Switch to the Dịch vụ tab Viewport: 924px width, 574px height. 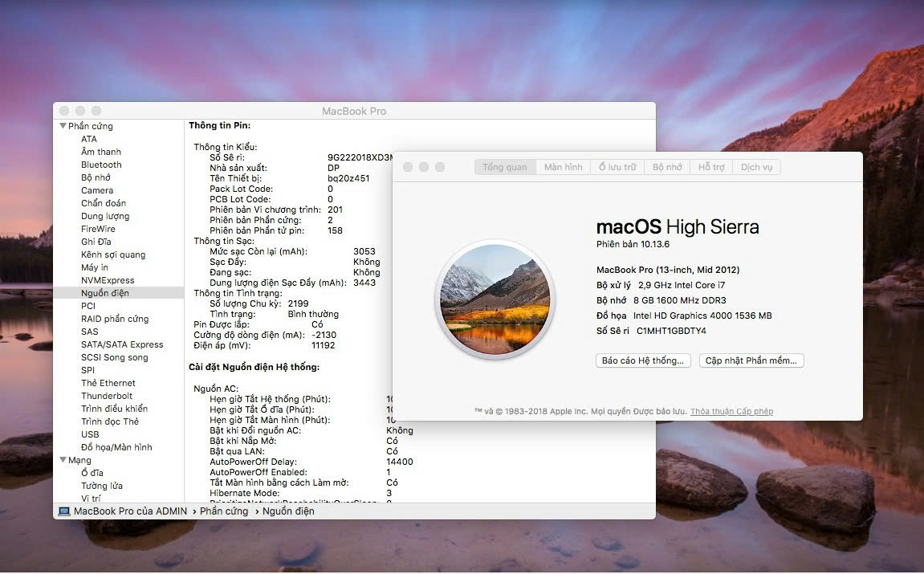pos(756,167)
